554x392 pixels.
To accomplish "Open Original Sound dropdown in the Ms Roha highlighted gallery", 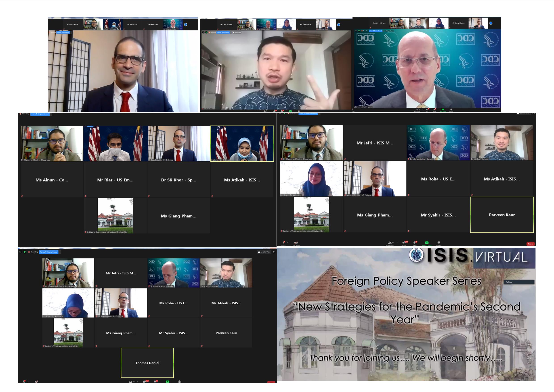I will tap(51, 114).
